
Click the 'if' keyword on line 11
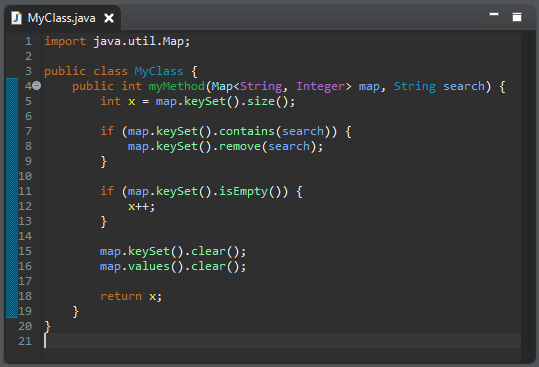pyautogui.click(x=107, y=191)
